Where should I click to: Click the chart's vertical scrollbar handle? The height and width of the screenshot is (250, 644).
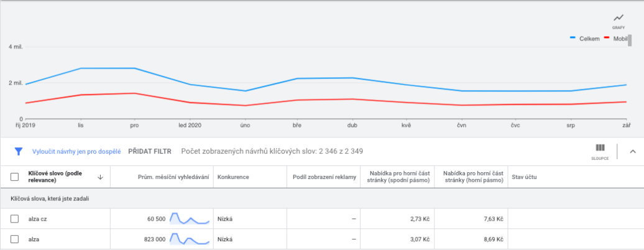pyautogui.click(x=630, y=40)
